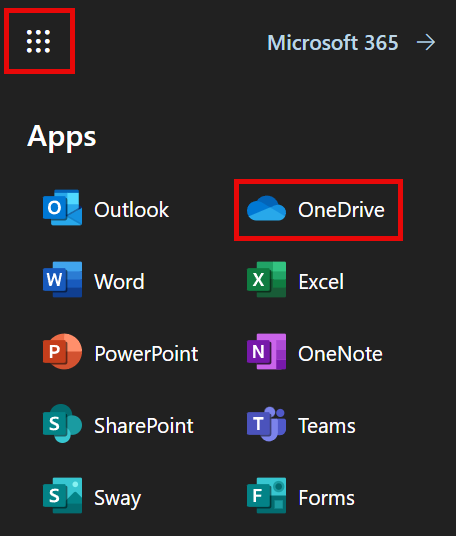Select the Outlook text label
Screen dimensions: 456x536
coord(131,210)
